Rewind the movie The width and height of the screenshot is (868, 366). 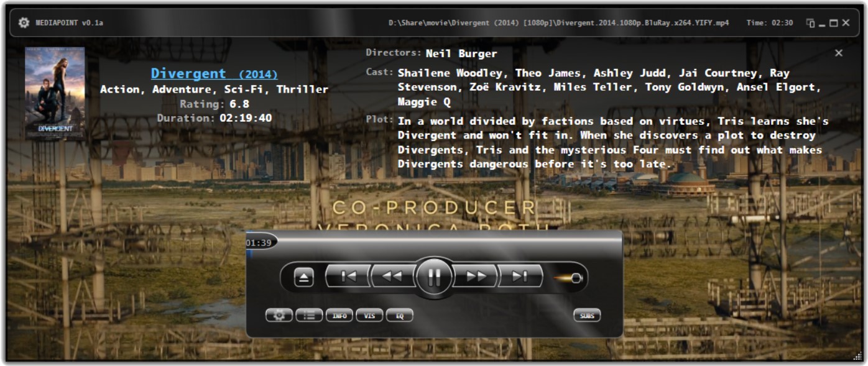pos(393,277)
